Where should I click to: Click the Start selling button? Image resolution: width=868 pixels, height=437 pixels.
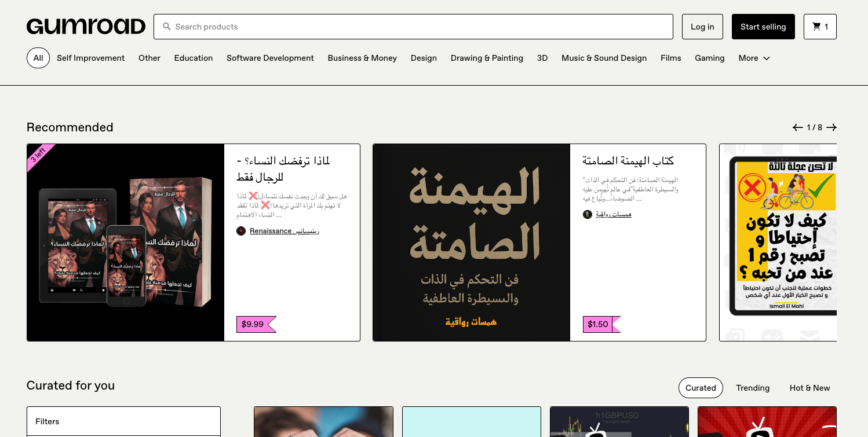click(763, 27)
